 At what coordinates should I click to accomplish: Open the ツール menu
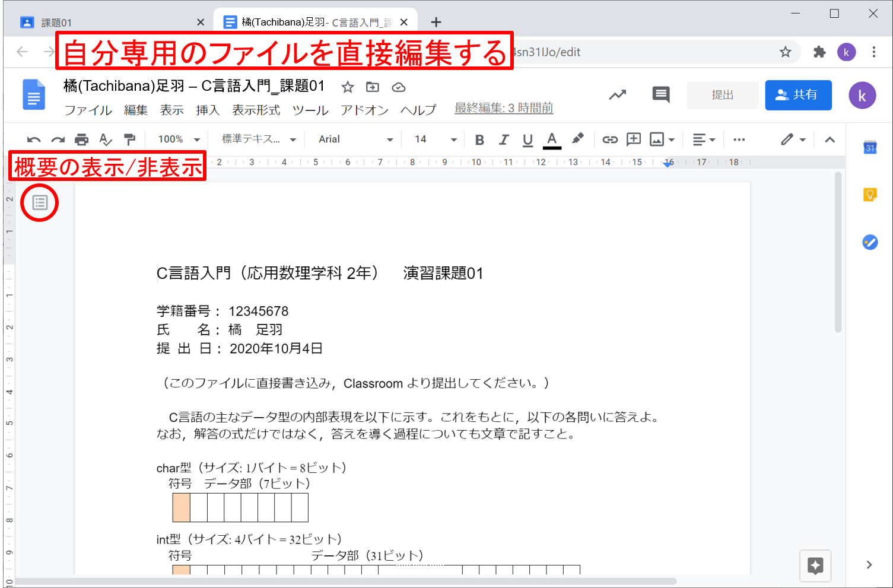pos(310,110)
